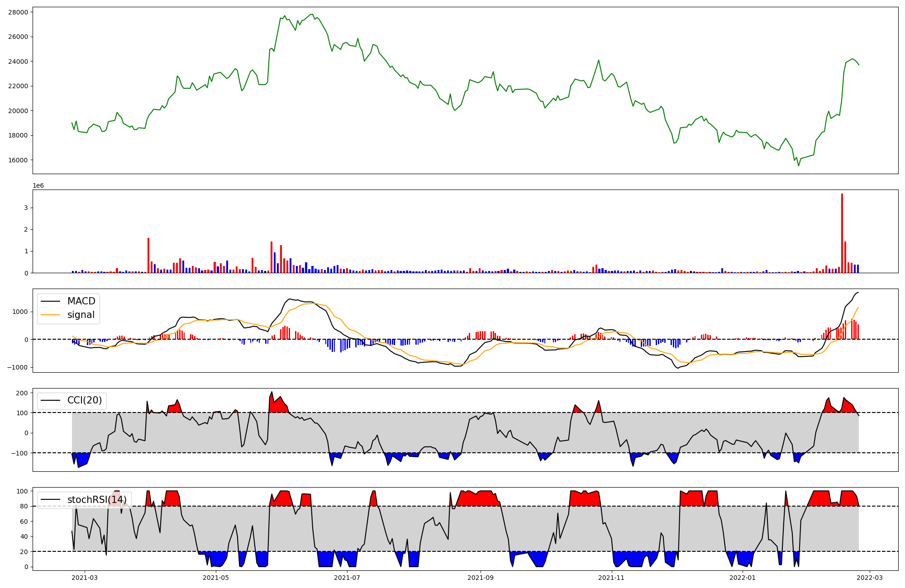Click the stochRSI(14) legend entry

coord(97,500)
